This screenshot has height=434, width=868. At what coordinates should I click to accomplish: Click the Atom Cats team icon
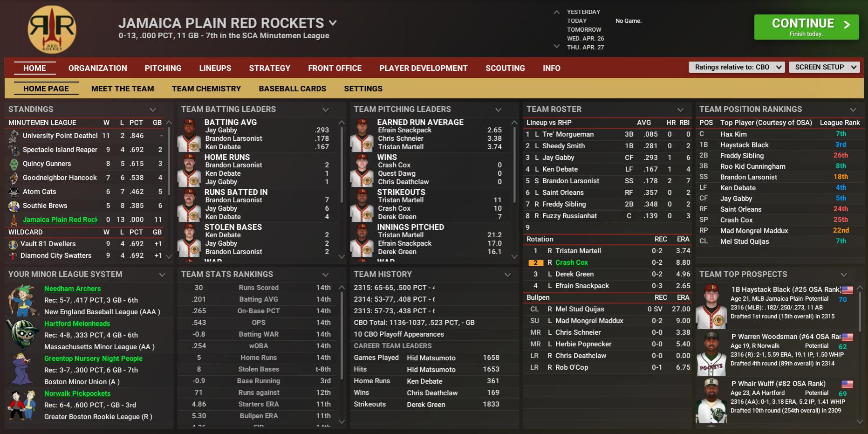click(x=14, y=192)
